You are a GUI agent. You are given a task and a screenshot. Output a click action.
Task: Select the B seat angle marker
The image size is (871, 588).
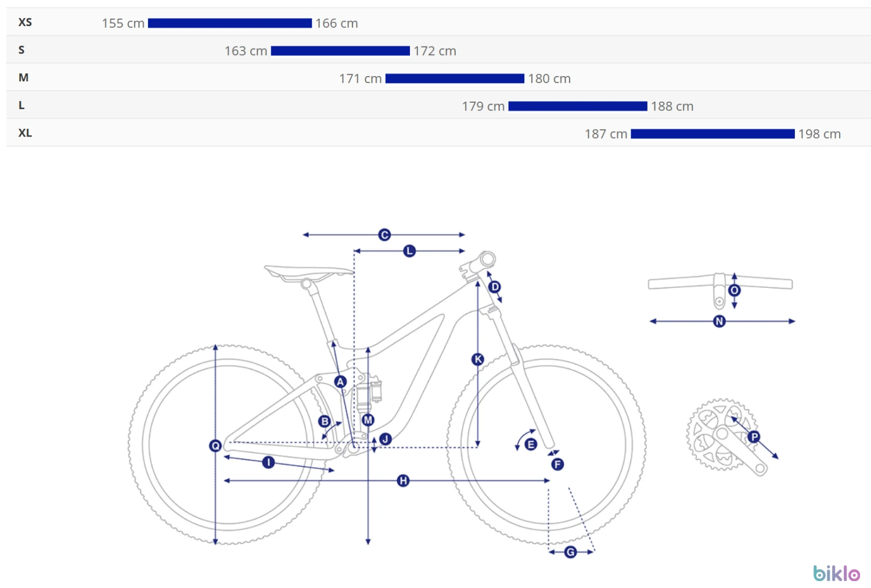[x=325, y=421]
